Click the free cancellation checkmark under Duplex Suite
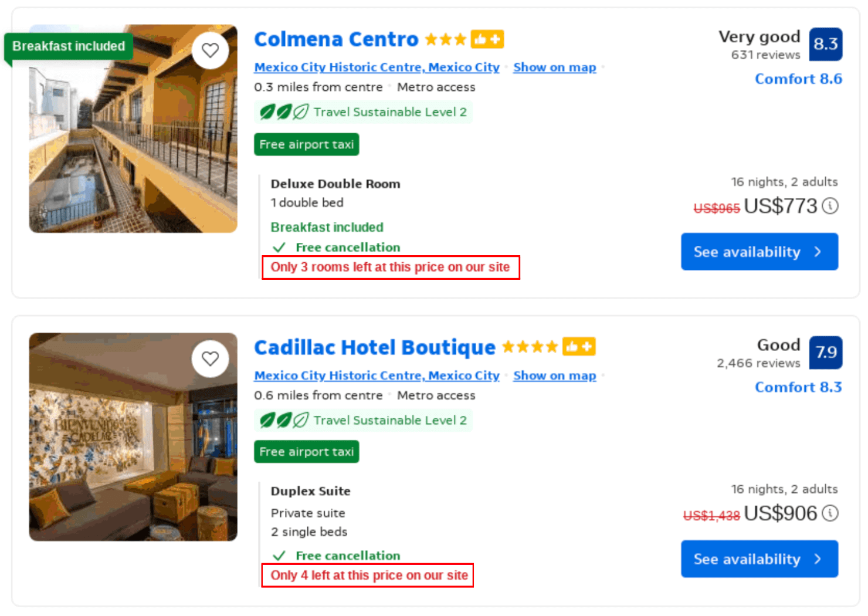Image resolution: width=868 pixels, height=616 pixels. 280,555
